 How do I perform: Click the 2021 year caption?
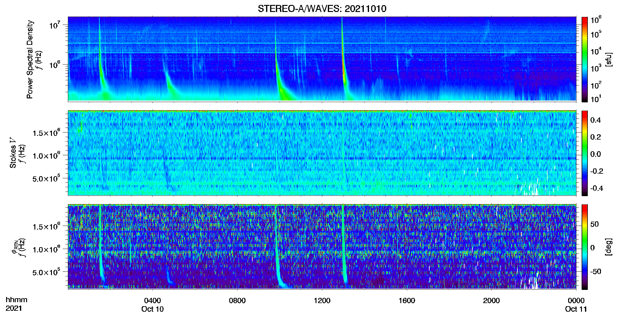click(x=14, y=308)
